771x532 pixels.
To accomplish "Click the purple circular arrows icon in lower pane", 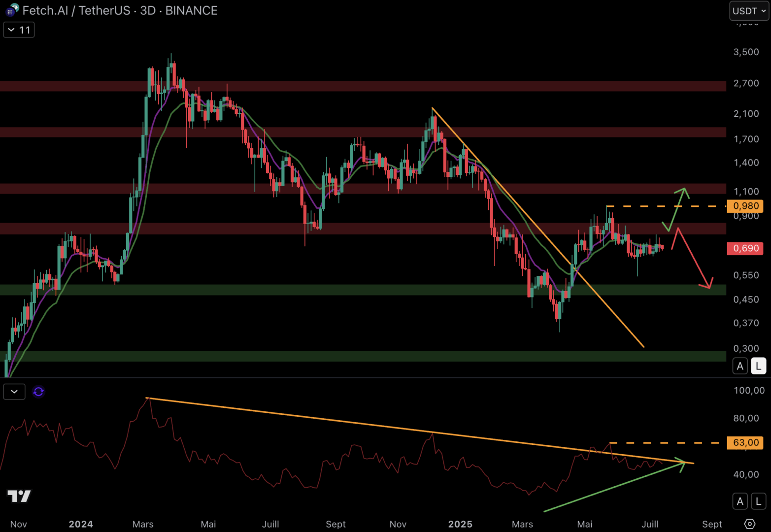I will click(38, 392).
